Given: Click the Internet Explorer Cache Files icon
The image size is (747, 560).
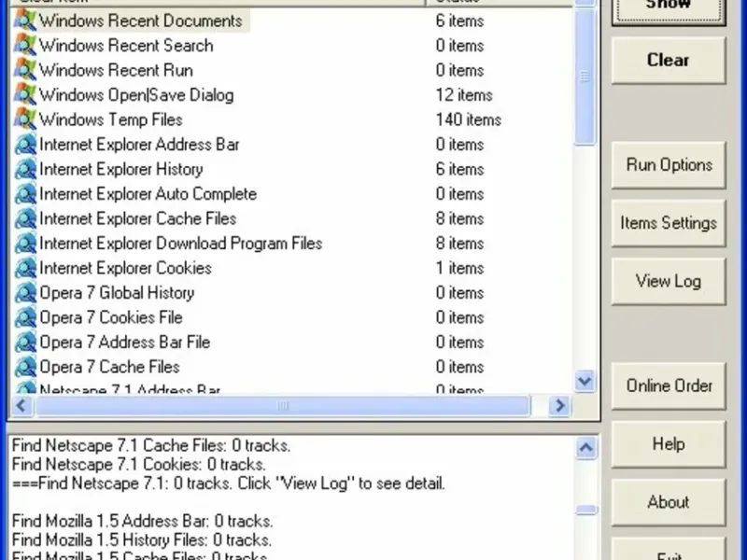Looking at the screenshot, I should 25,218.
